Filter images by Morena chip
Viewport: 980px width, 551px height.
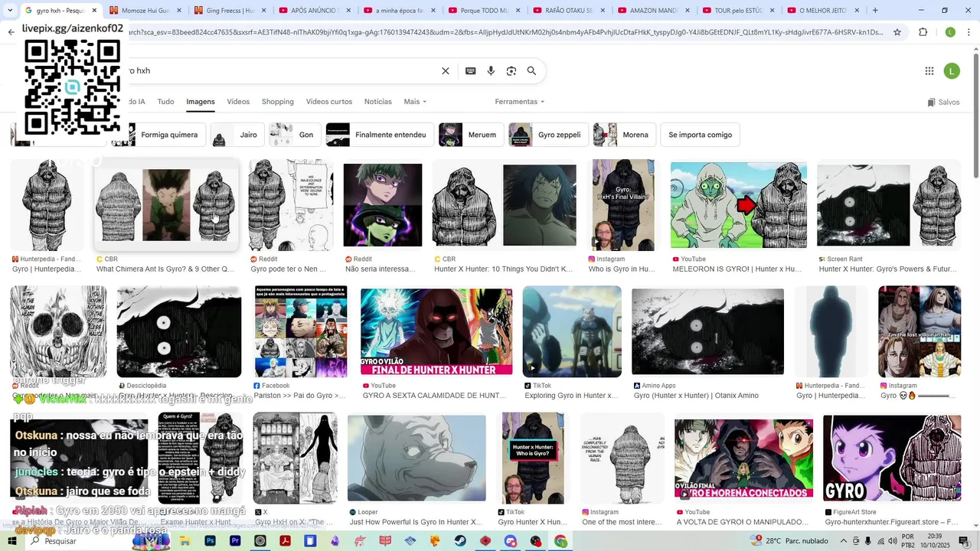click(x=624, y=135)
